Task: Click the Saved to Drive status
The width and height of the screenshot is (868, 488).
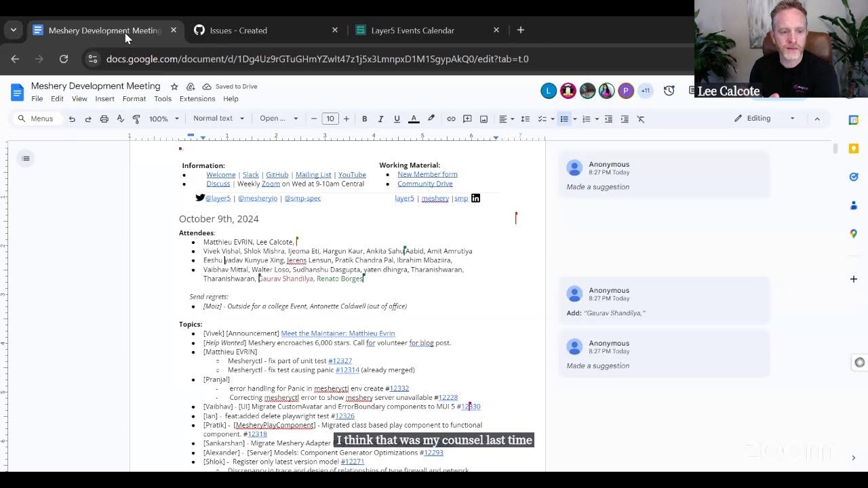Action: click(230, 87)
